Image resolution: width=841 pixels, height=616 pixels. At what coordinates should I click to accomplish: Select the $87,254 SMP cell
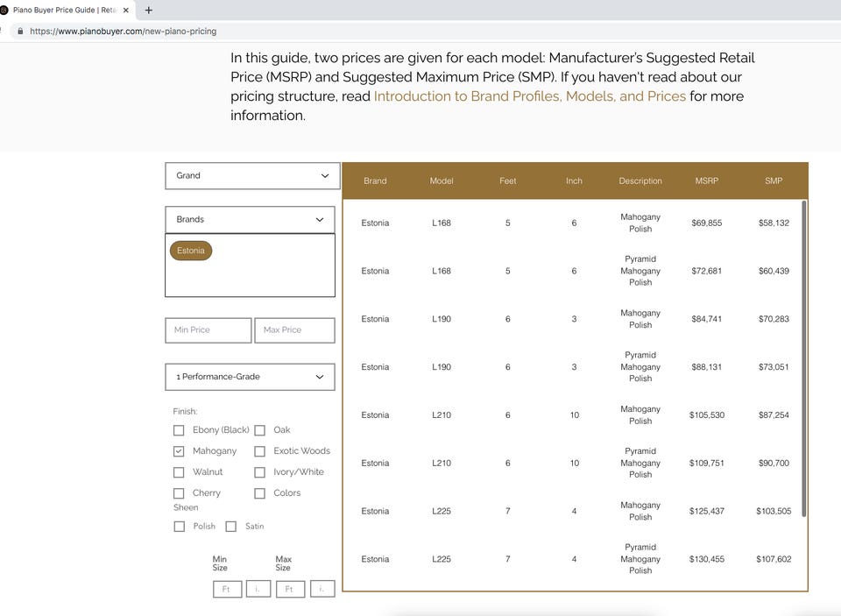pyautogui.click(x=774, y=414)
